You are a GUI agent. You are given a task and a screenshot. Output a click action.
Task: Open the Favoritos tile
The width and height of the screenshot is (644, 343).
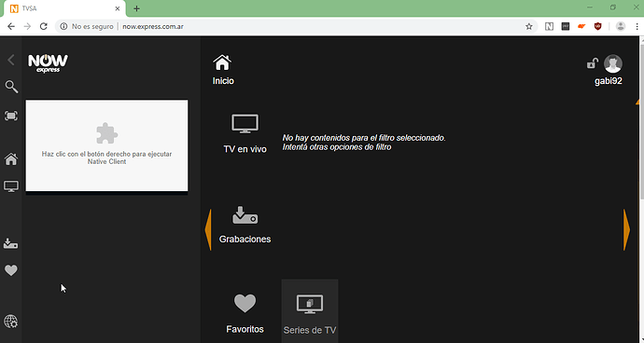(x=245, y=314)
